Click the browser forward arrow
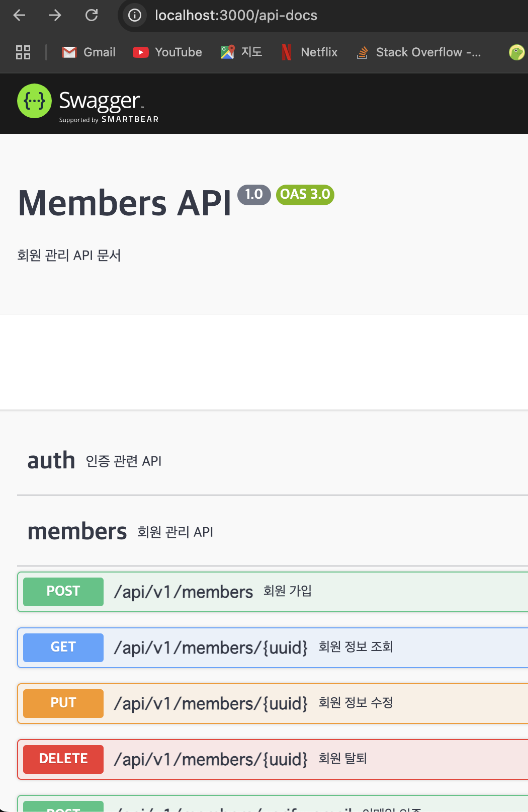This screenshot has width=528, height=812. [55, 15]
